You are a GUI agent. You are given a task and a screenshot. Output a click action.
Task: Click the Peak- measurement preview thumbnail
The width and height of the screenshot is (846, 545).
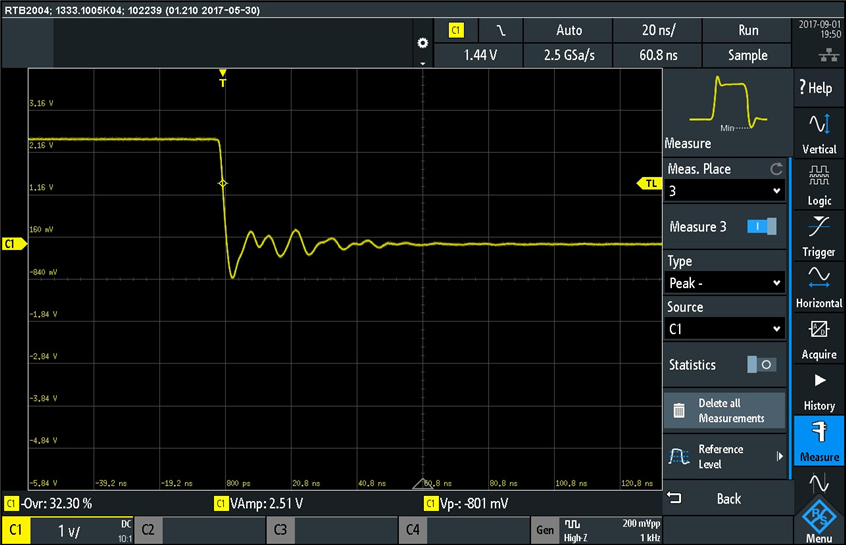pos(728,104)
